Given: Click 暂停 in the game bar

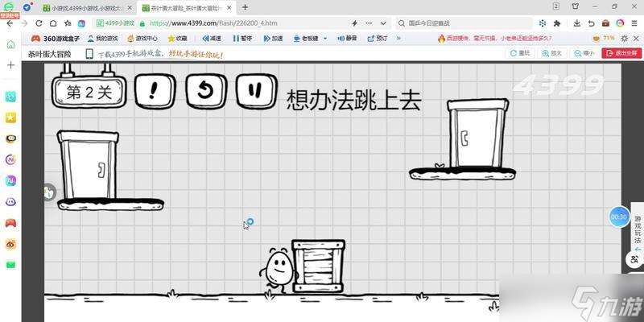Looking at the screenshot, I should 242,38.
